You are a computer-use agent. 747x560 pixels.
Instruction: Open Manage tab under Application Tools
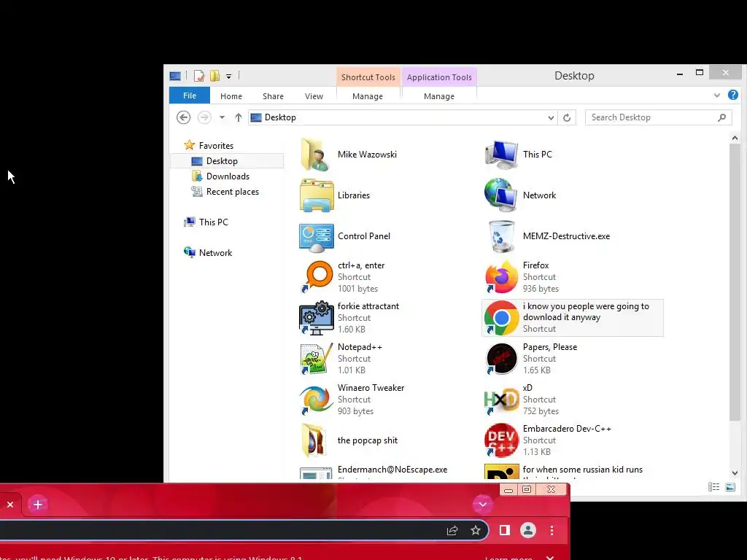(x=439, y=96)
